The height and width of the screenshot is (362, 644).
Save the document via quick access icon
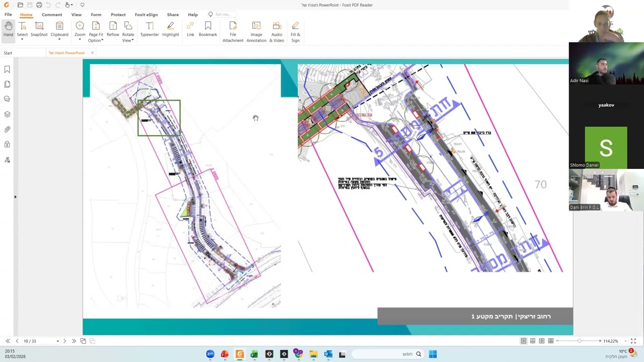click(30, 5)
